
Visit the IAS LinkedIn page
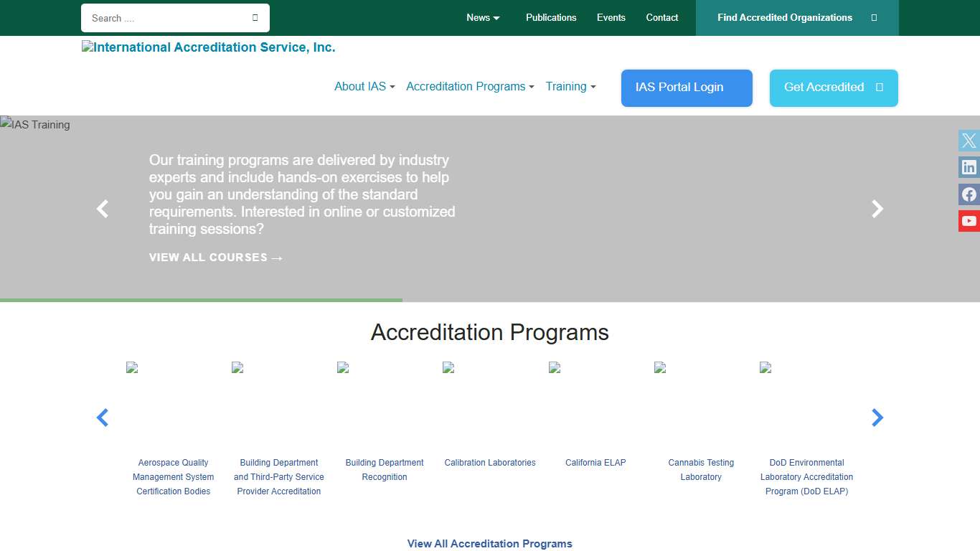click(969, 167)
